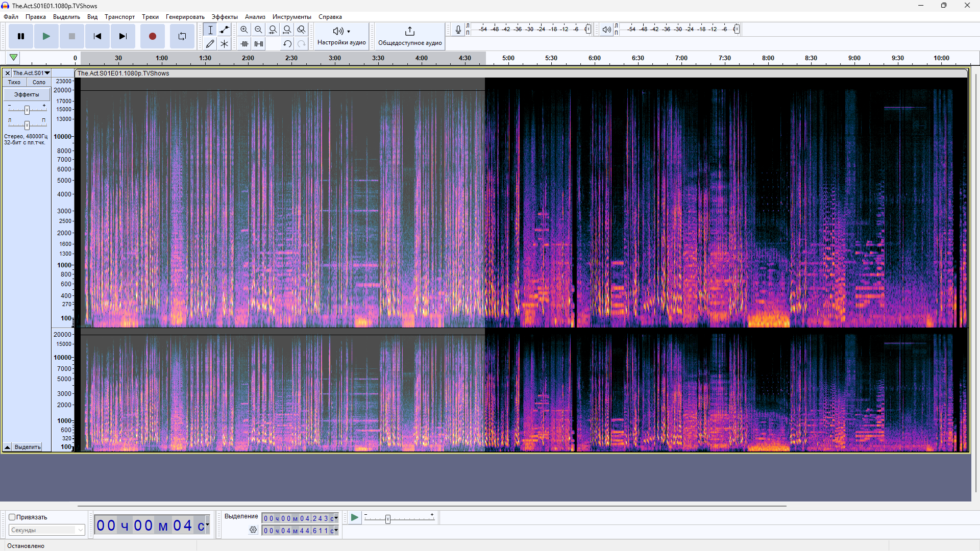Click the Zoom In magnifier
Image resolution: width=980 pixels, height=551 pixels.
[244, 30]
